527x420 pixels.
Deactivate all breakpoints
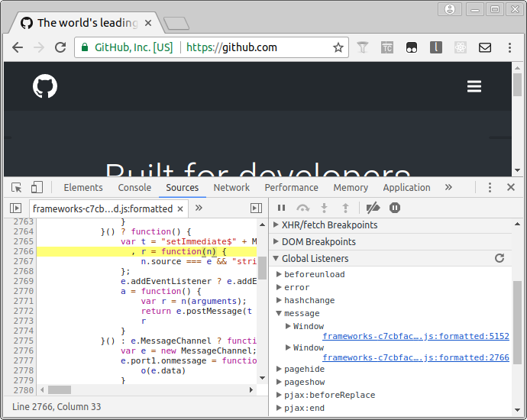373,208
